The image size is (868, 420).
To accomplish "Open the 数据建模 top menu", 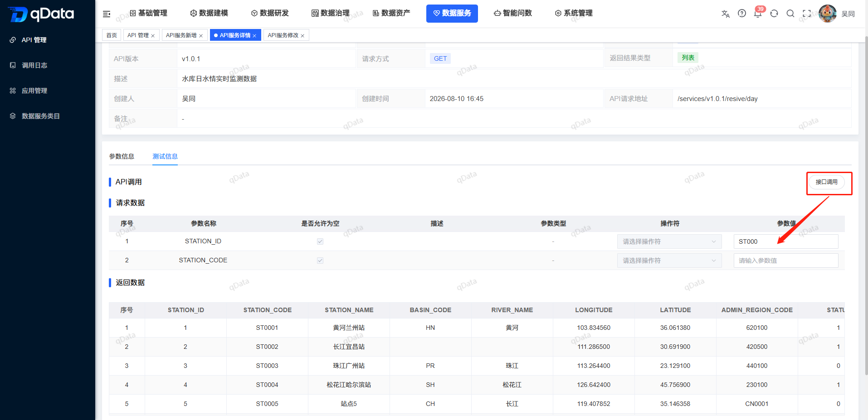I will tap(209, 13).
